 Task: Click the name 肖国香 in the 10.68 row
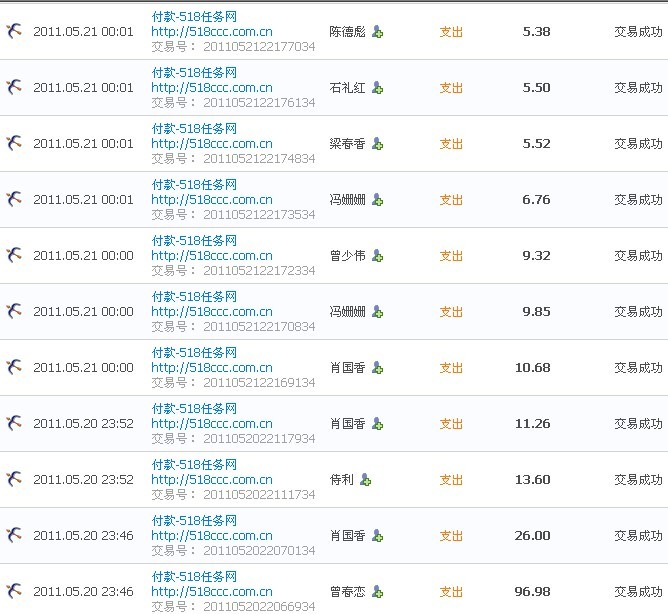(347, 368)
